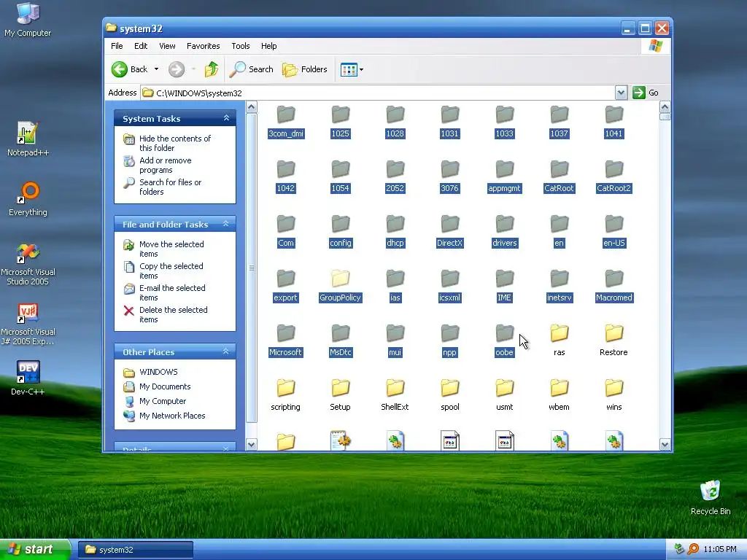Click Copy the selected items
The height and width of the screenshot is (560, 747).
[171, 271]
